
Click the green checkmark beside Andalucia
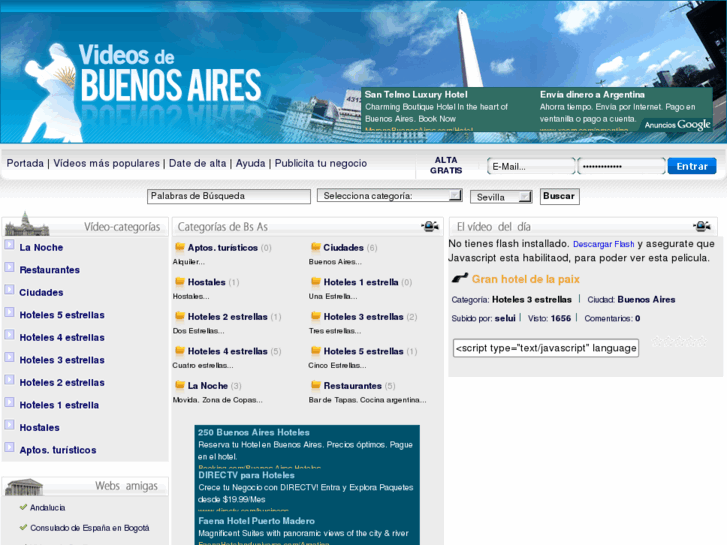[23, 507]
